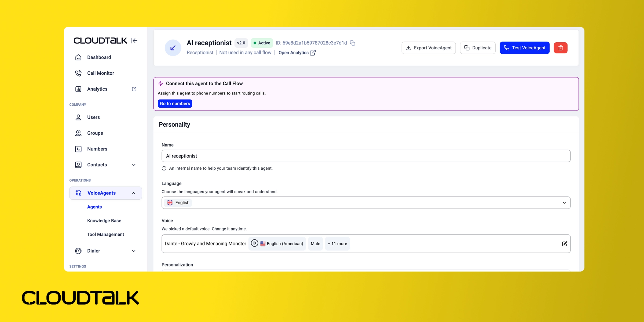Click the Go to numbers button
Viewport: 644px width, 322px height.
click(175, 104)
